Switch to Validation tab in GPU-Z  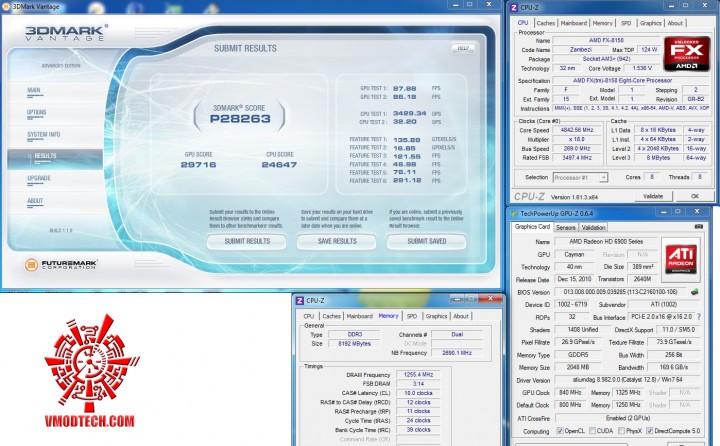pyautogui.click(x=593, y=227)
